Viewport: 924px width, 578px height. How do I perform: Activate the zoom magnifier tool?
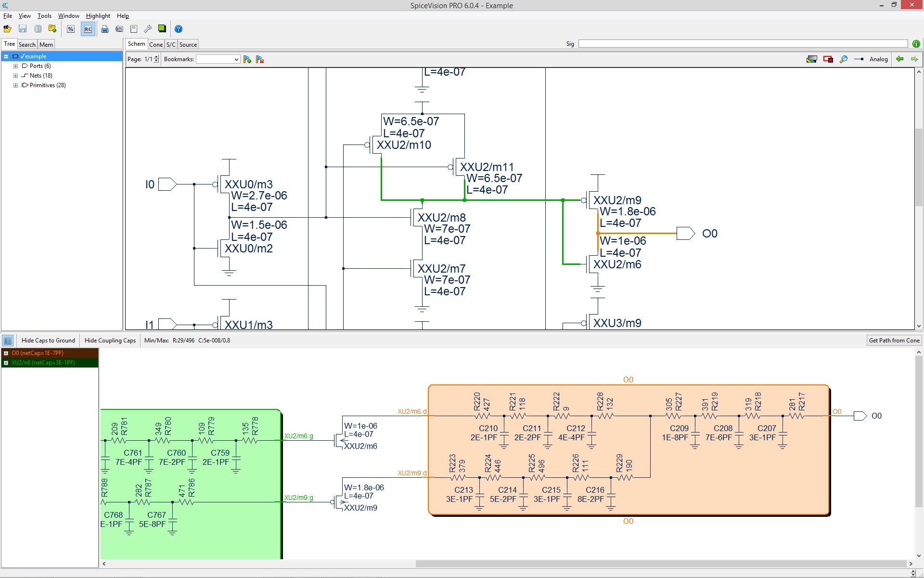844,59
